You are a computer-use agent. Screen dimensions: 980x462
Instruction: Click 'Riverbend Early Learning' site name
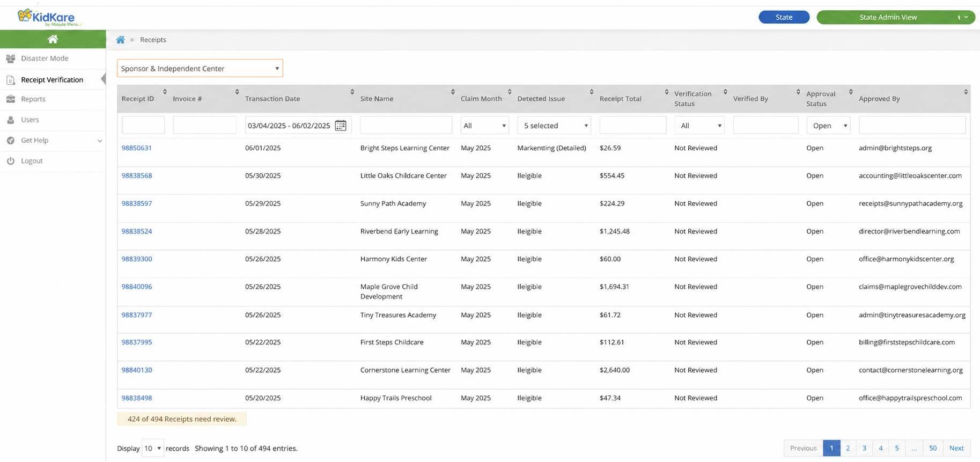pyautogui.click(x=399, y=231)
